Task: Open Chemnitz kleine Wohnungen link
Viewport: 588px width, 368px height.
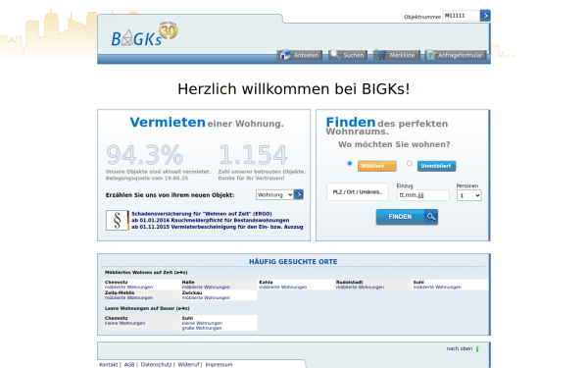Action: point(124,323)
